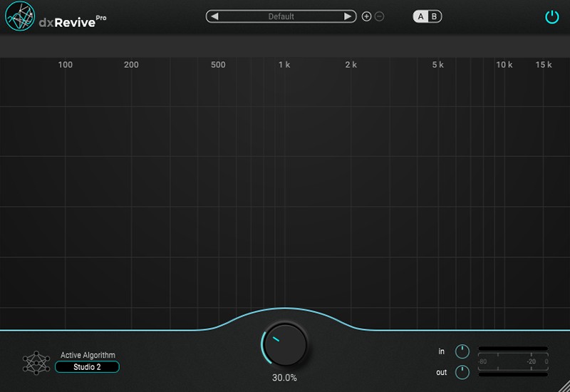Screen dimensions: 570x392
Task: Add a new preset with plus icon
Action: [x=366, y=16]
